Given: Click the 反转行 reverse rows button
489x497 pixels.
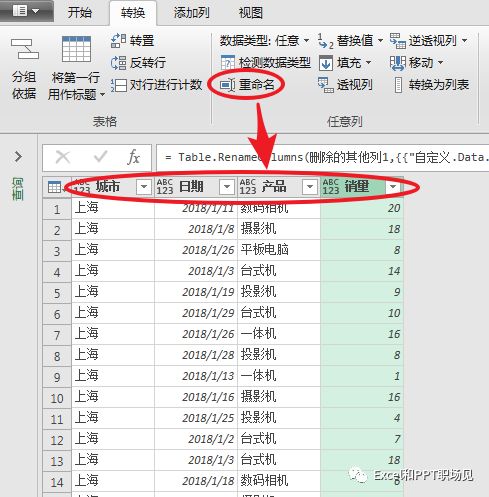Looking at the screenshot, I should coord(138,63).
